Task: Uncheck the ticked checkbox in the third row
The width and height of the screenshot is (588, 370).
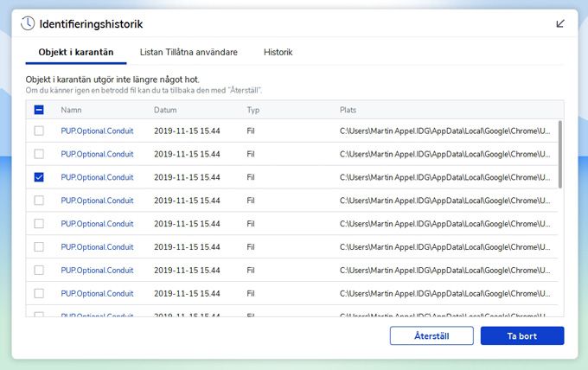Action: [39, 177]
